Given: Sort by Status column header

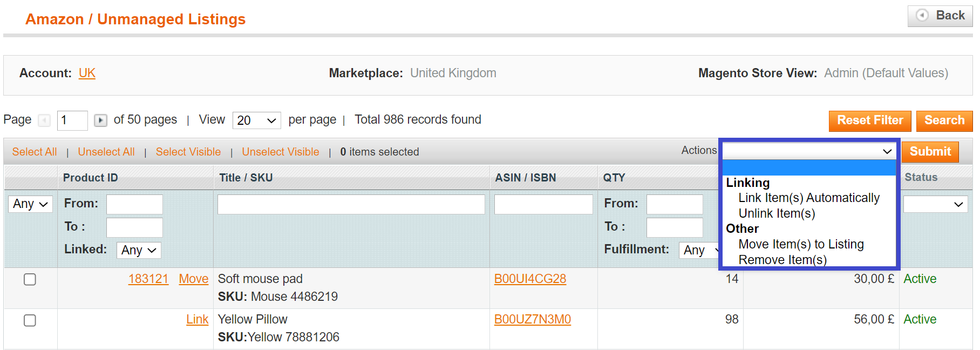Looking at the screenshot, I should [921, 177].
